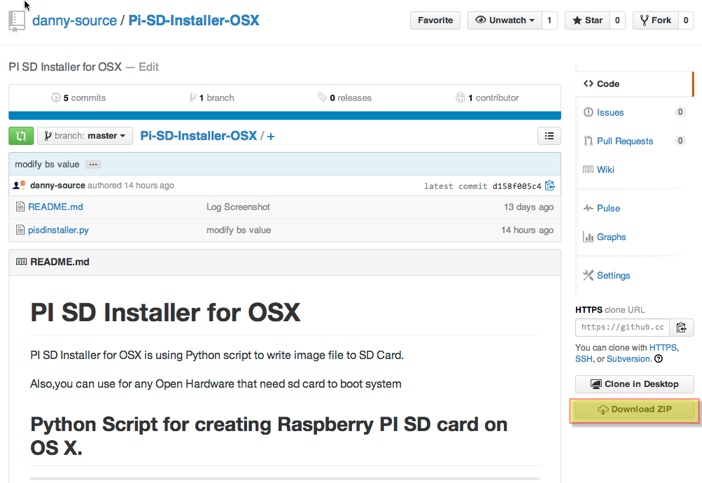Click the blue language statistics bar
Screen dimensions: 702x483
[x=284, y=116]
